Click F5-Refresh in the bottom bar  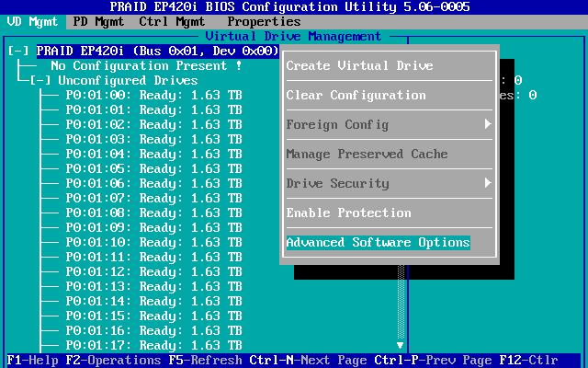[x=205, y=361]
